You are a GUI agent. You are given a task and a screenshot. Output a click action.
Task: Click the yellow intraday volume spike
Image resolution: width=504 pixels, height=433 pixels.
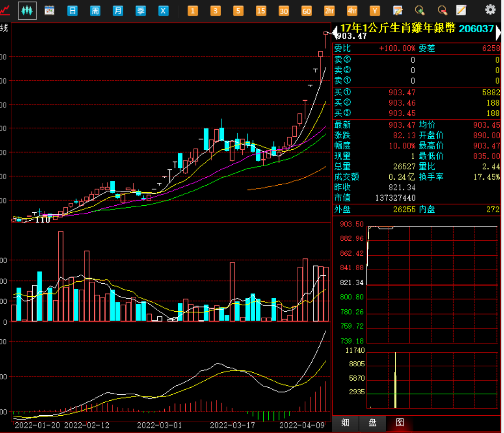395,380
